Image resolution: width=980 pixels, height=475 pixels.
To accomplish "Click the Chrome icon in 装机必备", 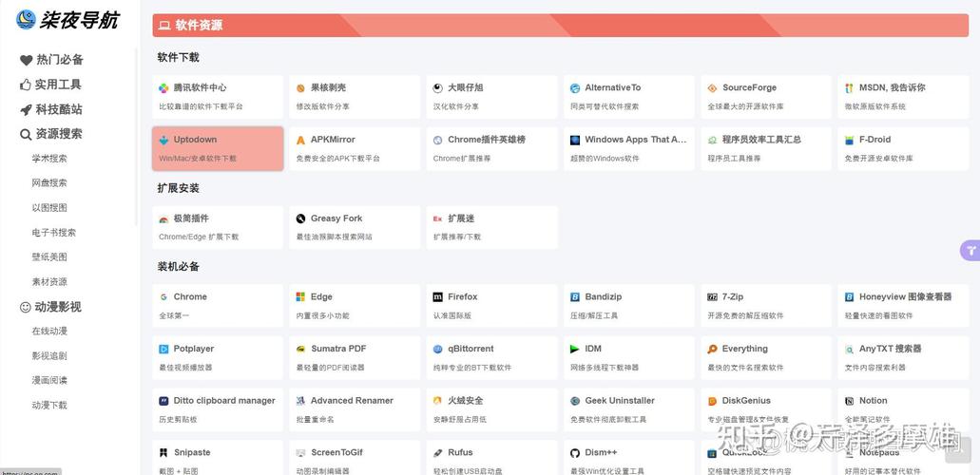I will tap(163, 297).
